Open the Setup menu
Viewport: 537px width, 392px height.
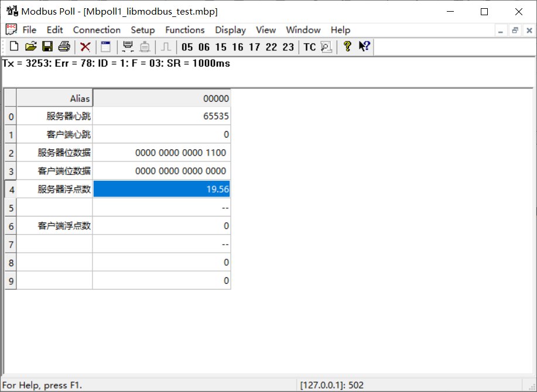coord(143,30)
